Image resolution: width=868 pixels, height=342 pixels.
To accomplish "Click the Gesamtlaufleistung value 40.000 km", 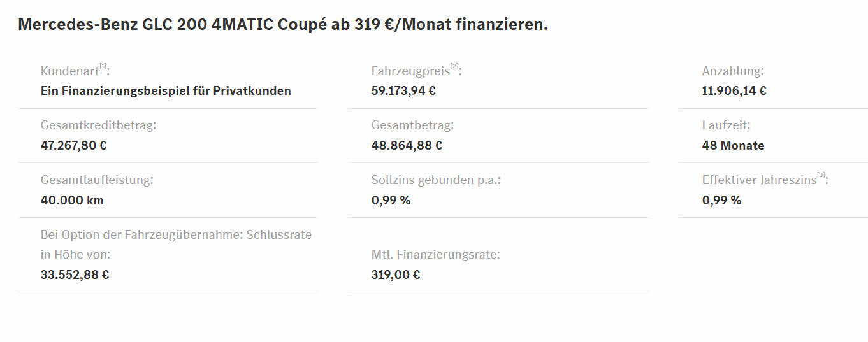I will pyautogui.click(x=72, y=200).
